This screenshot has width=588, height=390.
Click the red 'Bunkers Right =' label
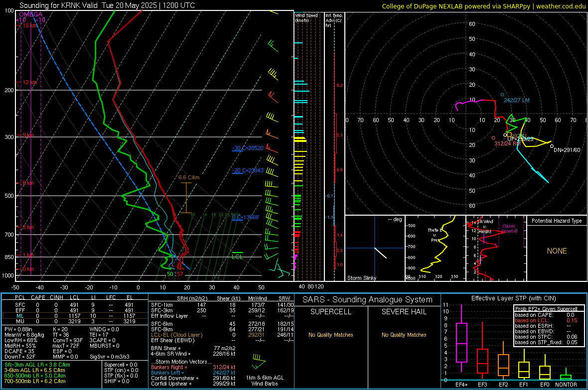pyautogui.click(x=169, y=367)
